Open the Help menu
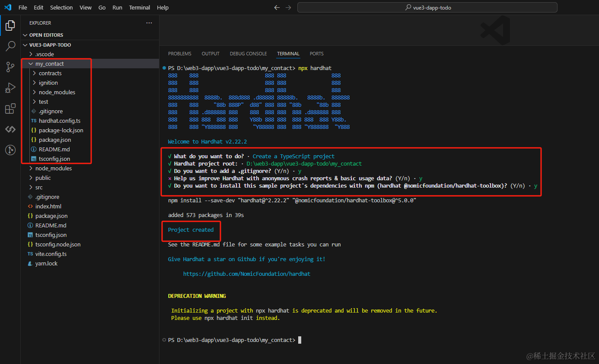 tap(163, 7)
